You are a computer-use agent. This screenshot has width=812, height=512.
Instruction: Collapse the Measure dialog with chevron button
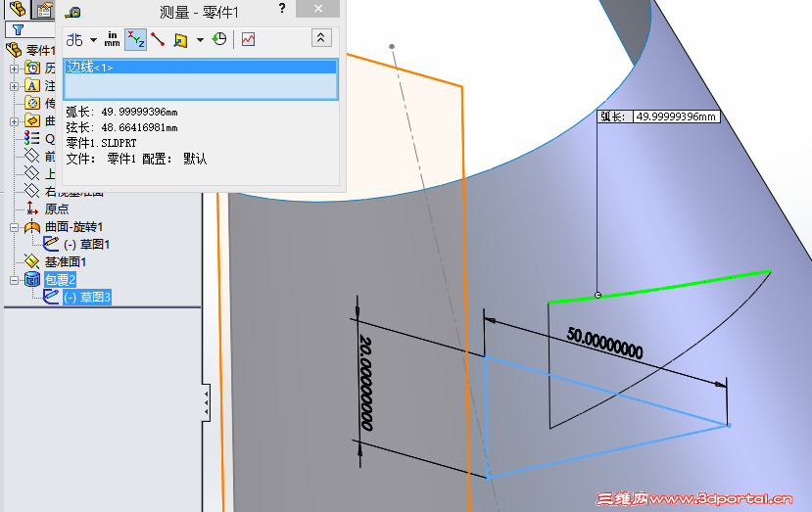tap(321, 38)
